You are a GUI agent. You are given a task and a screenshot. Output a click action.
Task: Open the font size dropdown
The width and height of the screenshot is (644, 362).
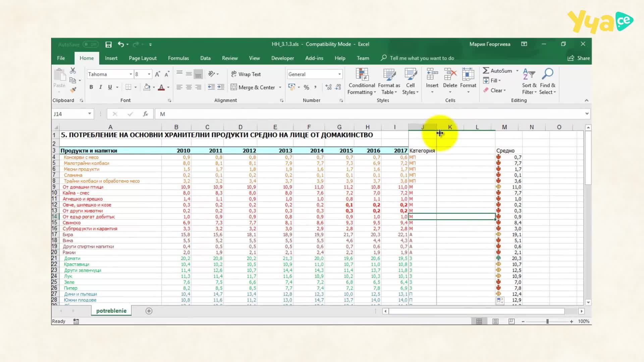(149, 74)
